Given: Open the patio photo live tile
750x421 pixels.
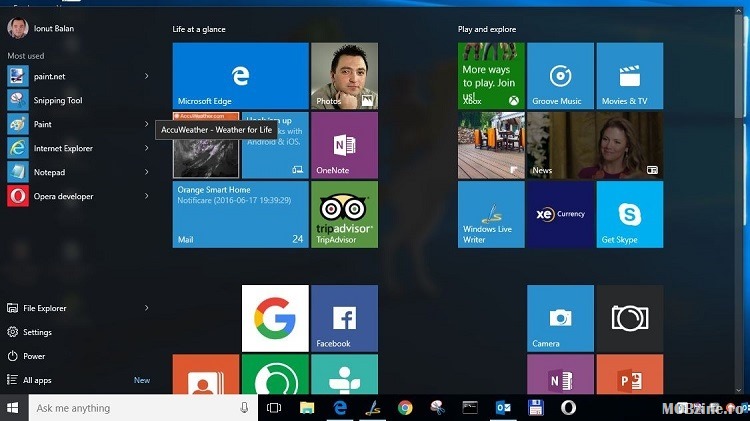Looking at the screenshot, I should [x=491, y=145].
